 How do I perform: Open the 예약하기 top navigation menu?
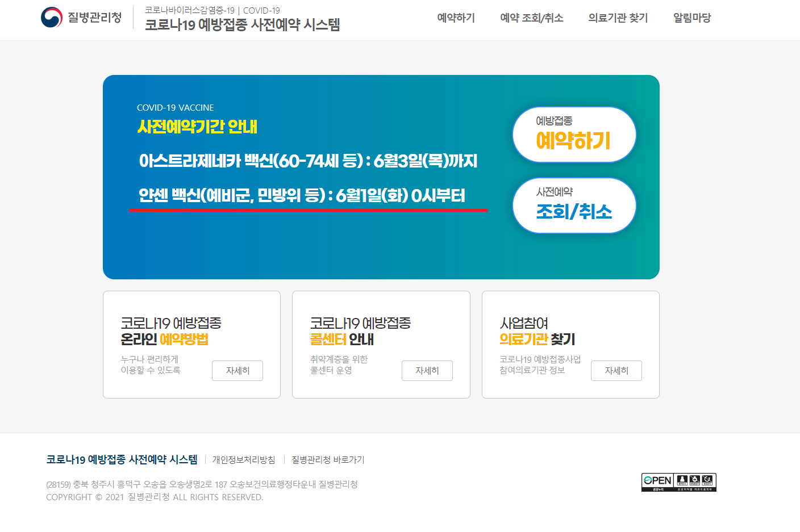coord(456,18)
